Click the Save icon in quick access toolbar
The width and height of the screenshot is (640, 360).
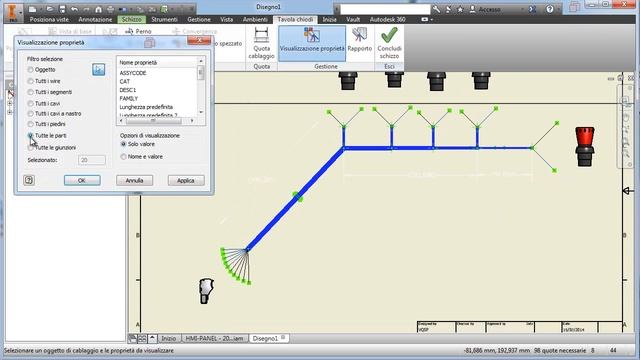click(x=62, y=9)
